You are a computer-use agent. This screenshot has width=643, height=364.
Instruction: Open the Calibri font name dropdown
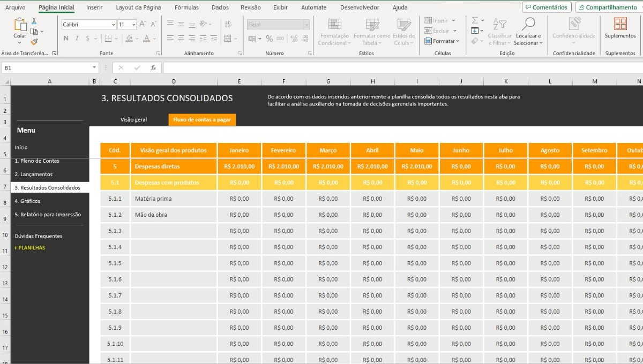coord(113,25)
